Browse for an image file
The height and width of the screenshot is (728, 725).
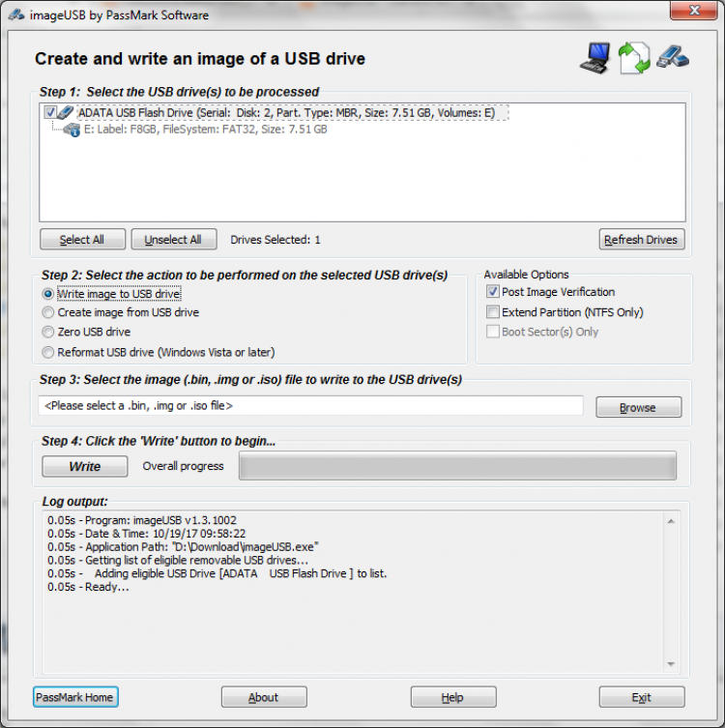coord(639,407)
